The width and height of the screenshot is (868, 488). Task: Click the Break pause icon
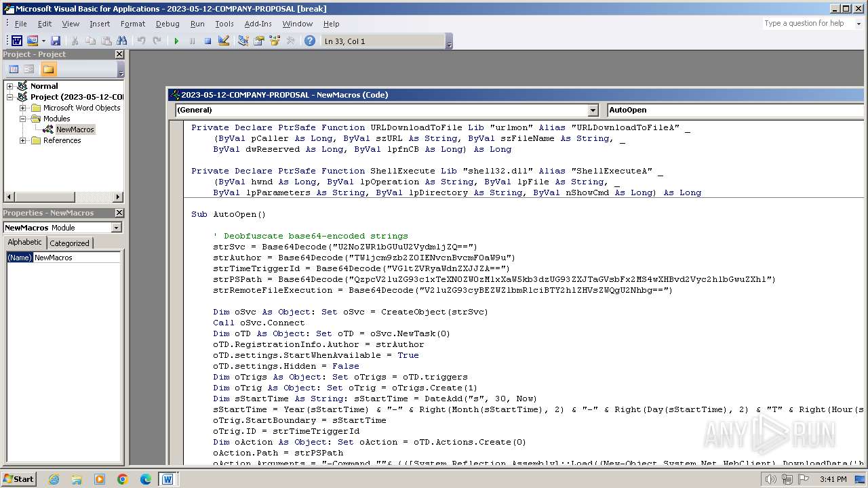pyautogui.click(x=192, y=41)
